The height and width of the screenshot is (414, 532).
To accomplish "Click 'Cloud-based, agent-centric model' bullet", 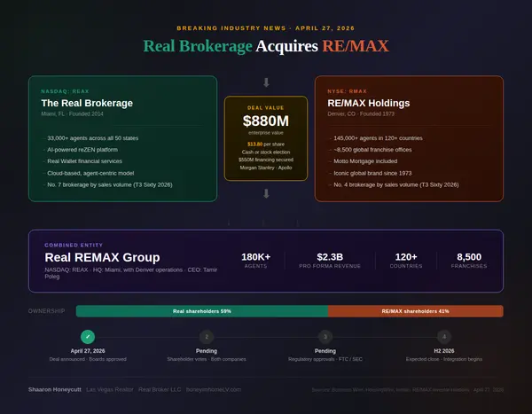I will [x=90, y=173].
